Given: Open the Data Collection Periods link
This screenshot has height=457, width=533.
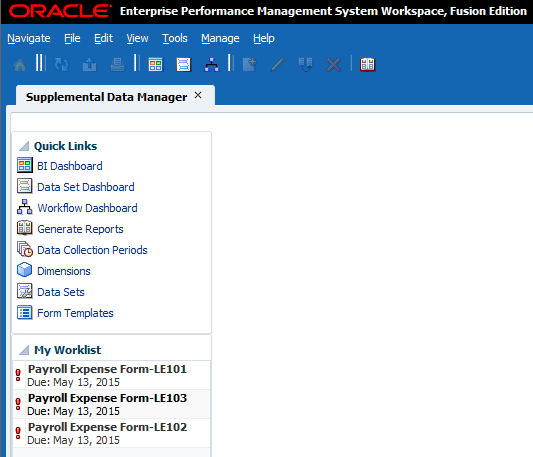Looking at the screenshot, I should 92,250.
